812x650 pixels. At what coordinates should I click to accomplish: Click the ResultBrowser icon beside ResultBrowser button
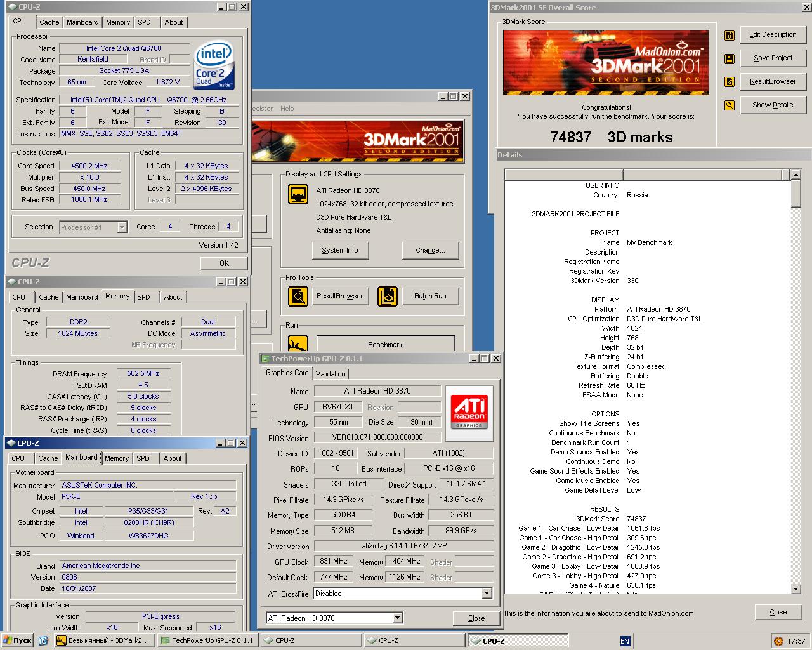(x=730, y=82)
